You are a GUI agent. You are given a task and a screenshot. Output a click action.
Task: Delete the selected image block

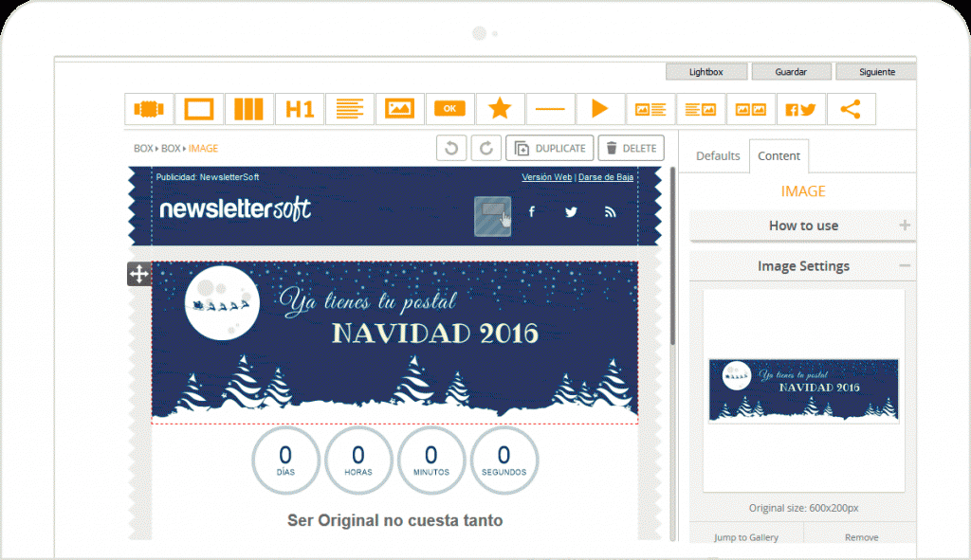(x=631, y=148)
